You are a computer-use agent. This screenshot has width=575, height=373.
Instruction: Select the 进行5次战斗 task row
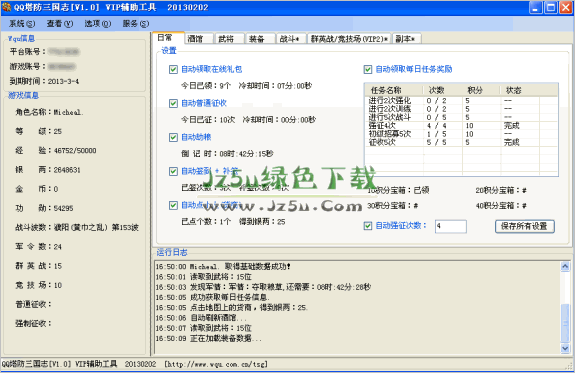(x=461, y=117)
